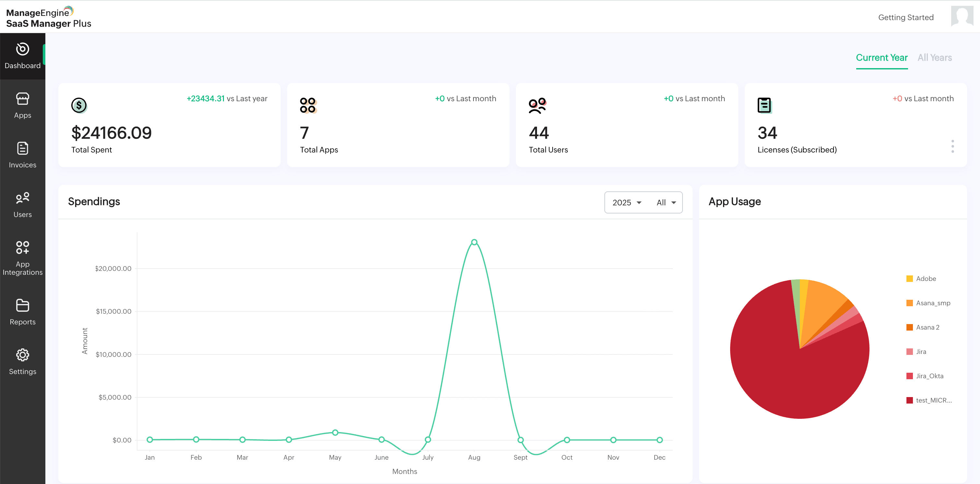Select the Current Year tab
The image size is (980, 484).
click(882, 57)
